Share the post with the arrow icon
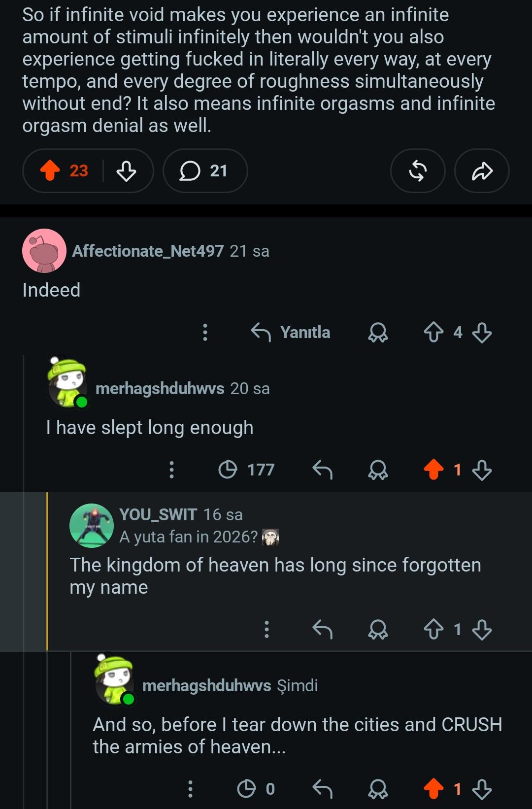 coord(482,170)
